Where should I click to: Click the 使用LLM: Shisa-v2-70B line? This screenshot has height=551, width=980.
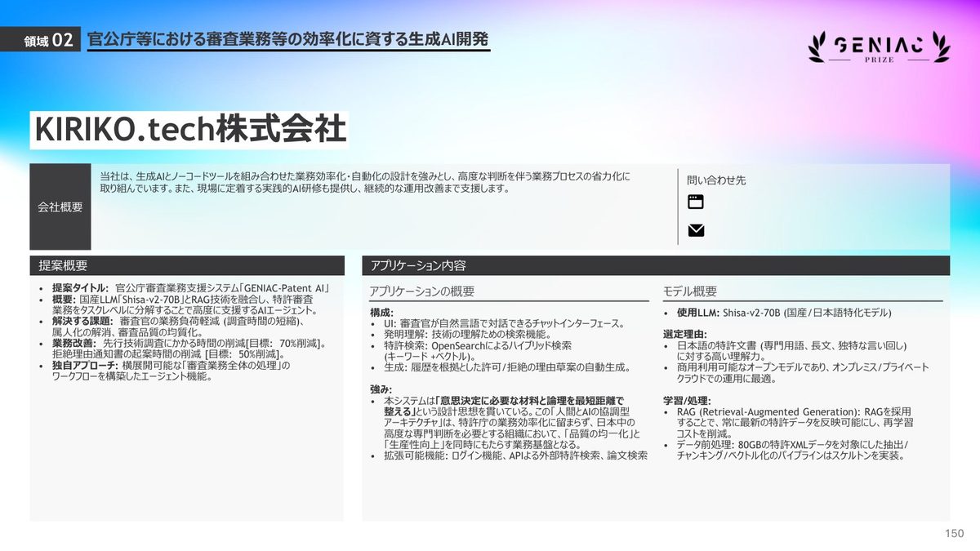(777, 313)
